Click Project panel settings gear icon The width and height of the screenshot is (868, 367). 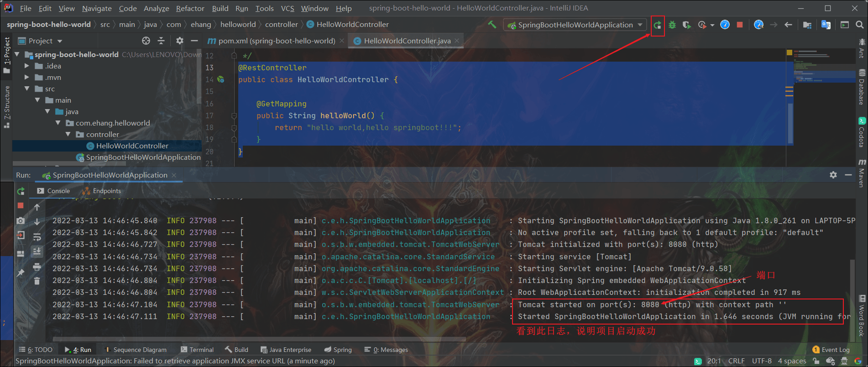[x=180, y=41]
